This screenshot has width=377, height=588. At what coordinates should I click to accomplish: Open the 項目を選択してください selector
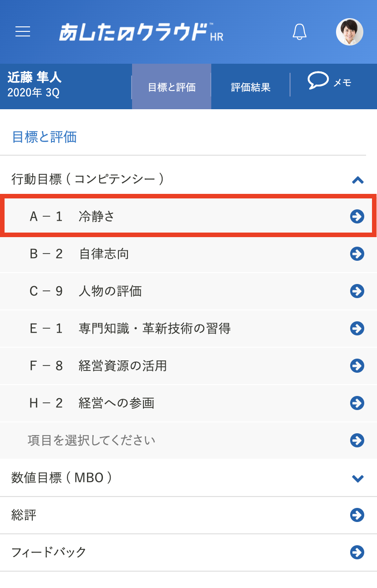click(188, 440)
